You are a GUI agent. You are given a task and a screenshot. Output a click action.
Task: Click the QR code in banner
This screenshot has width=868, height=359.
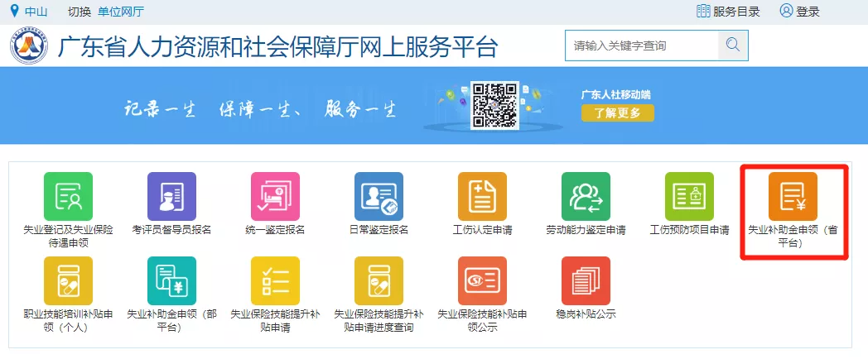click(495, 105)
